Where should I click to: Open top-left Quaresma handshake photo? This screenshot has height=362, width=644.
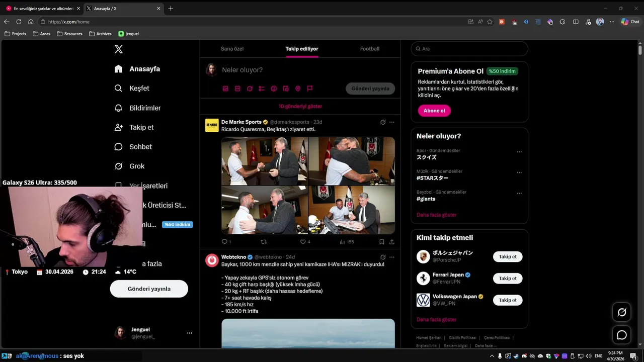point(265,161)
